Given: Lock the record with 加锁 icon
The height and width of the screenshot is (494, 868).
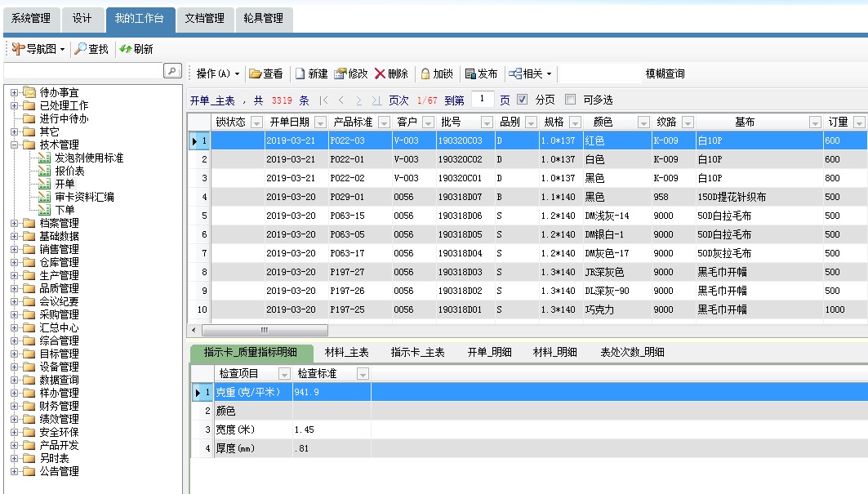Looking at the screenshot, I should pos(425,73).
